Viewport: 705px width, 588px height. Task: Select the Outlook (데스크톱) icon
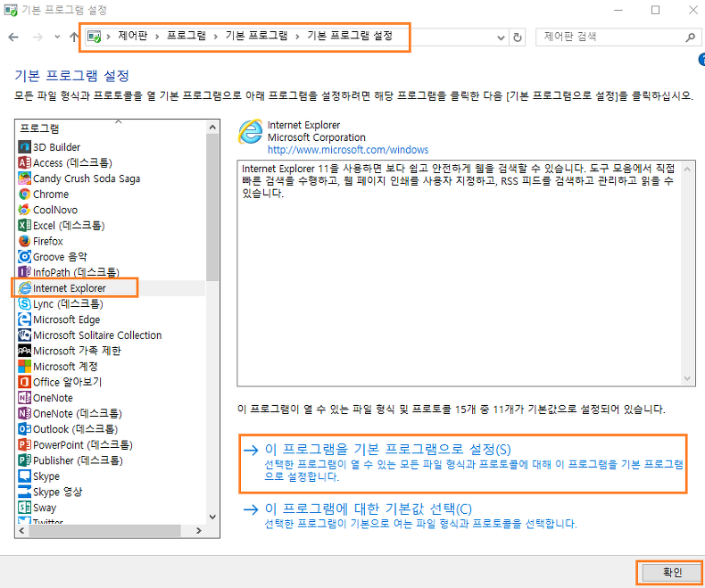24,429
